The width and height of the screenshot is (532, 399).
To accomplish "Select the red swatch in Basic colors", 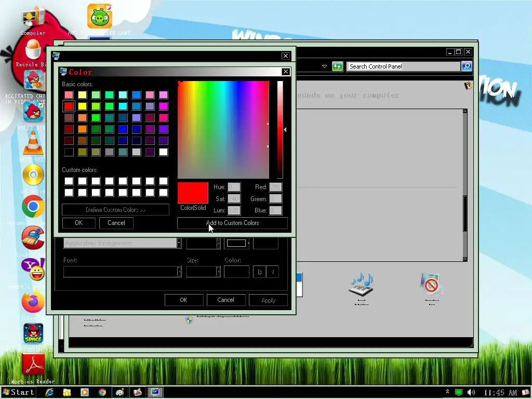I will [x=69, y=106].
